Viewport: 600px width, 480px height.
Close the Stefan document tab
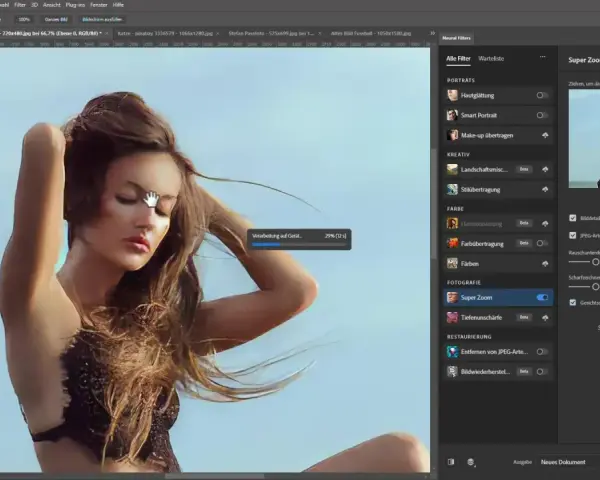(x=320, y=34)
